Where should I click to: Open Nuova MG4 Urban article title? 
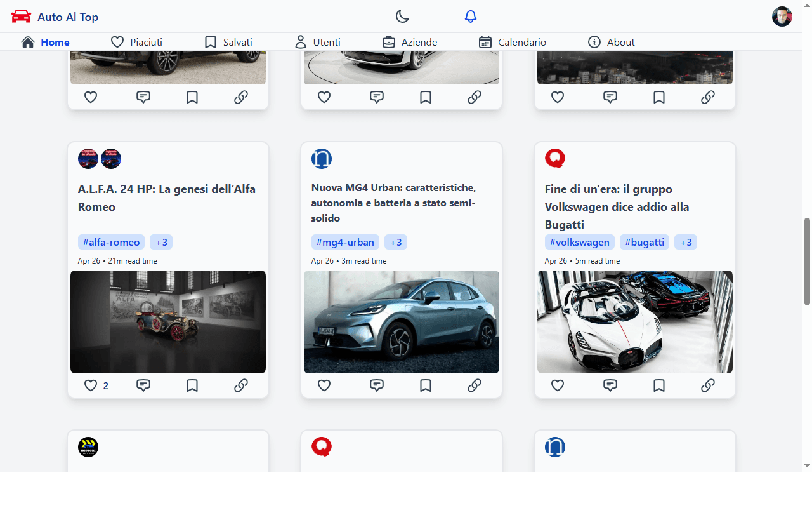coord(394,203)
